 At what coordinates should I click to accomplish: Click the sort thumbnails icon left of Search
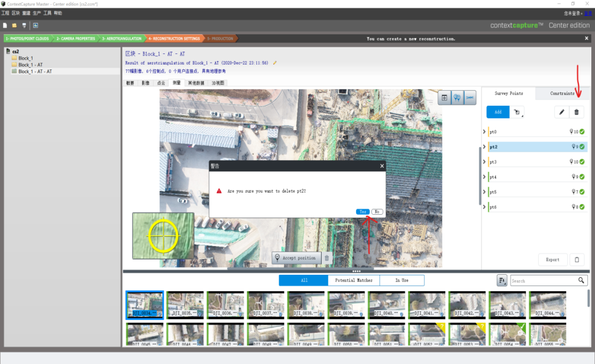click(502, 281)
